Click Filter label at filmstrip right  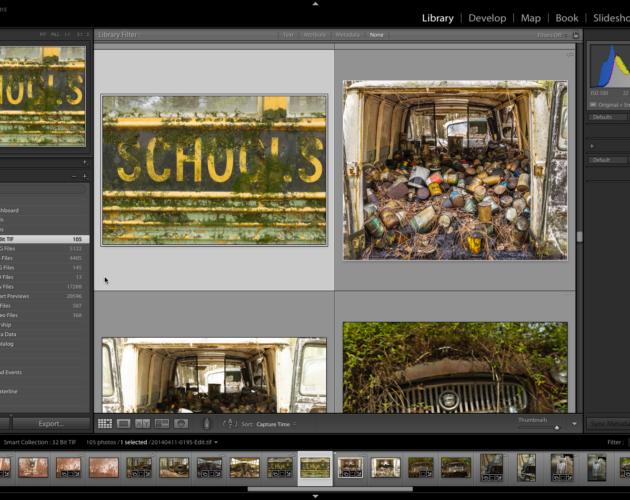point(615,442)
